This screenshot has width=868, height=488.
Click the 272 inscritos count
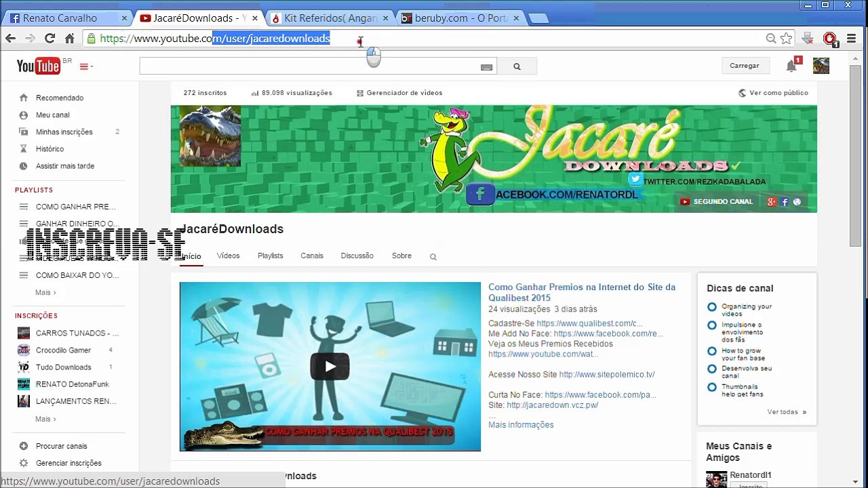[x=205, y=93]
